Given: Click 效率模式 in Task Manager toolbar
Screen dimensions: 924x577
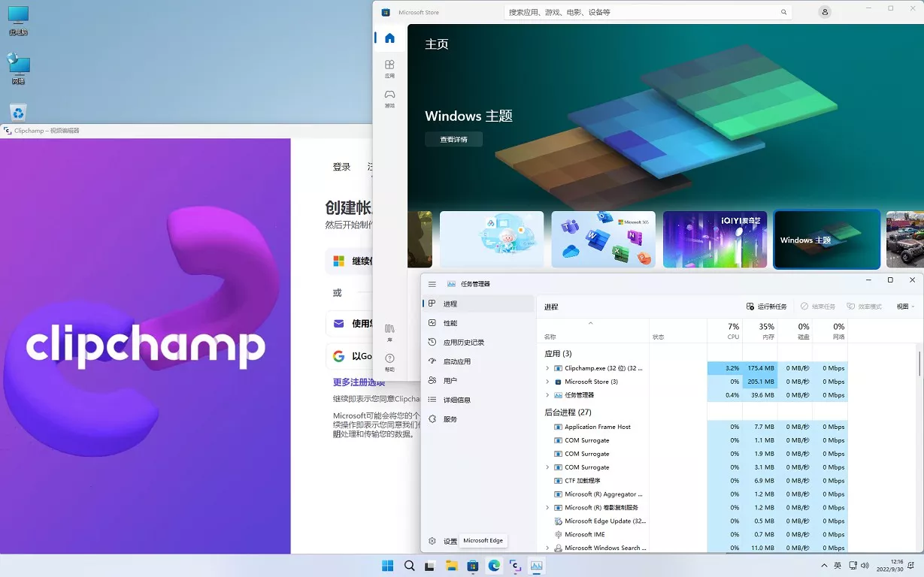Looking at the screenshot, I should coord(864,307).
